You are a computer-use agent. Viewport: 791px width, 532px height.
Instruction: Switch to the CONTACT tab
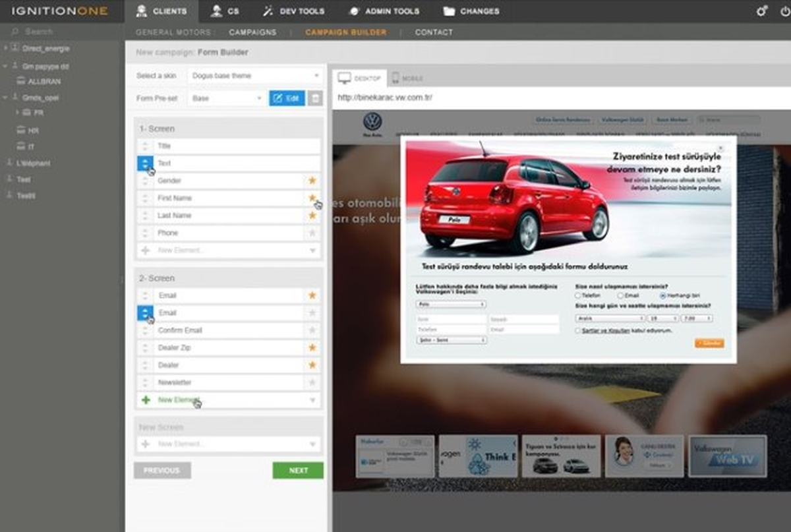[x=434, y=32]
